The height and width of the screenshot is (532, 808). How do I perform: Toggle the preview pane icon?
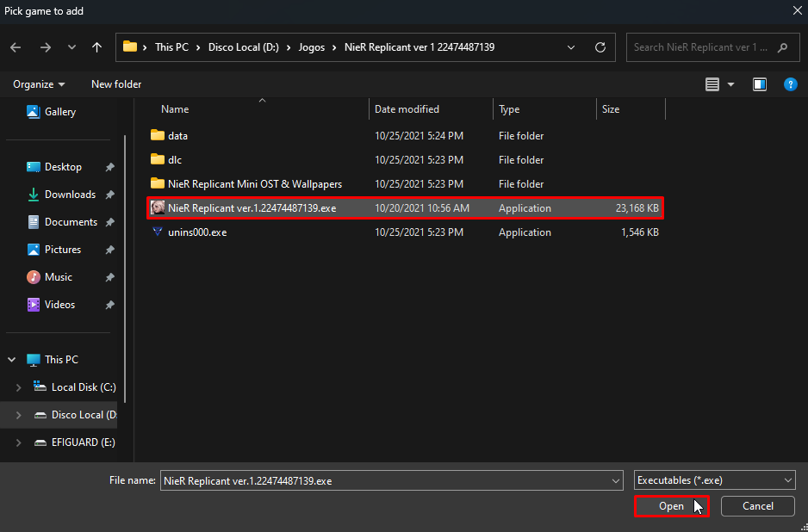pos(760,84)
